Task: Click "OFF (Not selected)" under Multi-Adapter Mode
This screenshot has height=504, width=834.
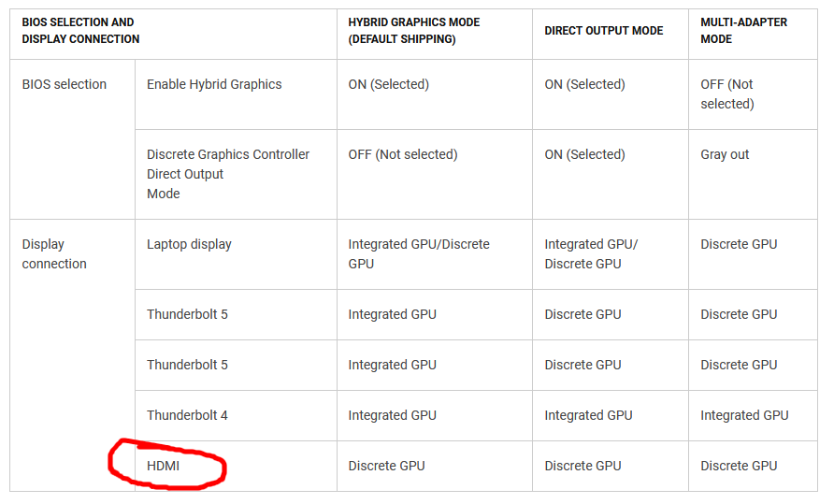Action: pos(727,94)
